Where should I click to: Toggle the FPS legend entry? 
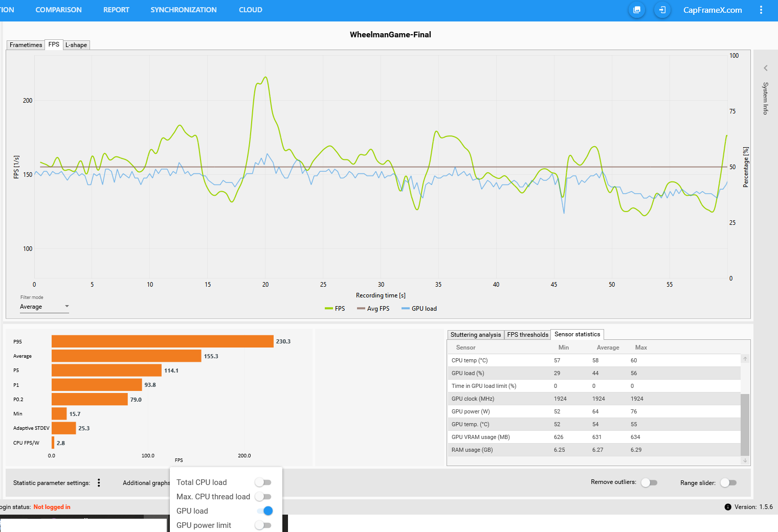pyautogui.click(x=335, y=309)
